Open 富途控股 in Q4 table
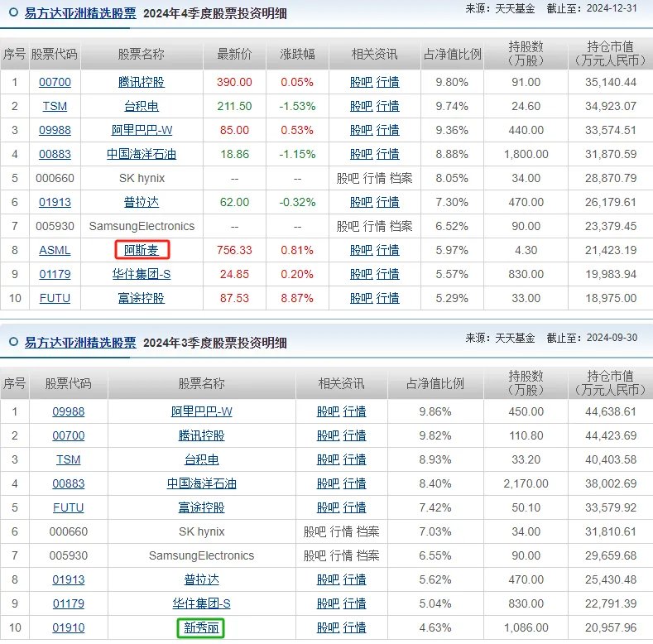The height and width of the screenshot is (644, 653). click(142, 298)
